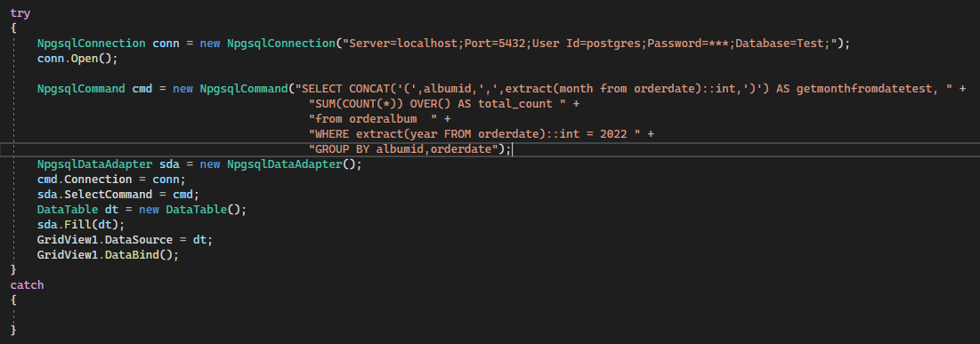Click NpgsqlDataAdapter sda declaration line
Screen dimensions: 980x344
[x=199, y=164]
